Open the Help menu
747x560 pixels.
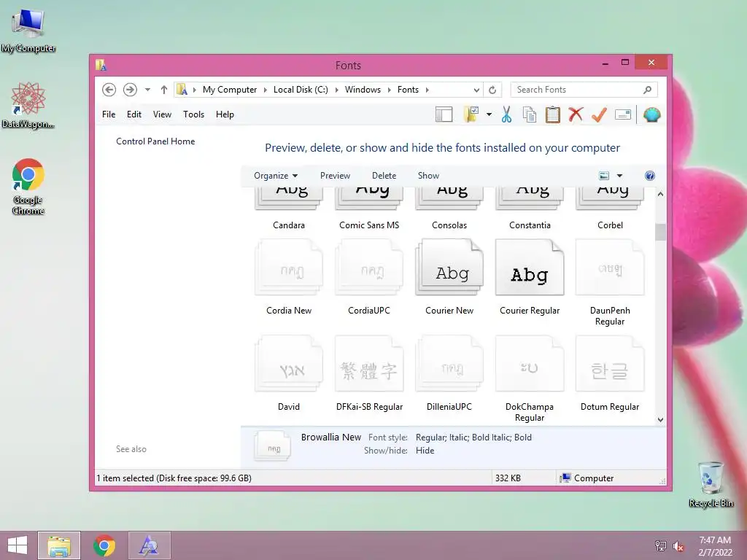[225, 114]
